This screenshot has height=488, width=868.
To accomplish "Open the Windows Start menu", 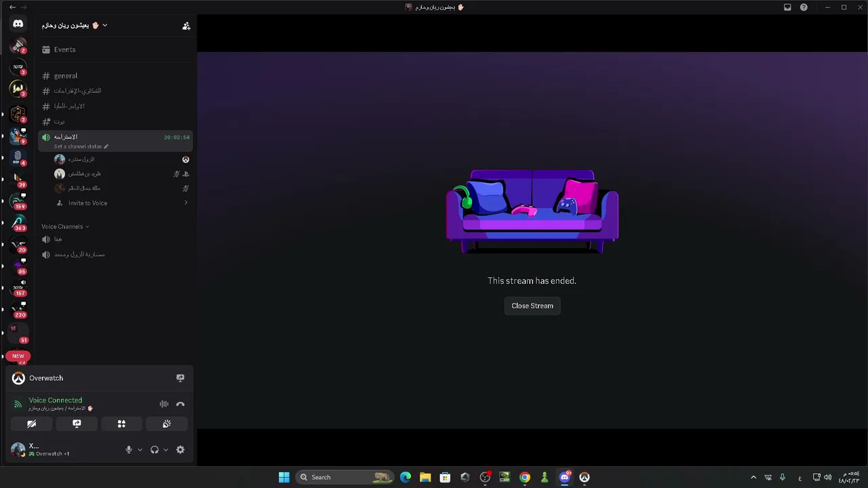I will pyautogui.click(x=284, y=477).
